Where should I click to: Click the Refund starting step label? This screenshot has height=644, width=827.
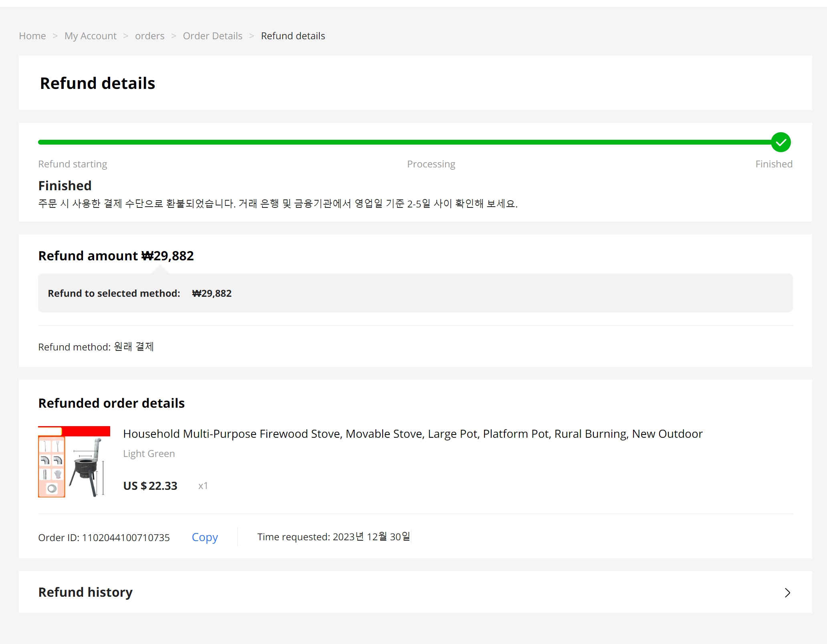73,164
